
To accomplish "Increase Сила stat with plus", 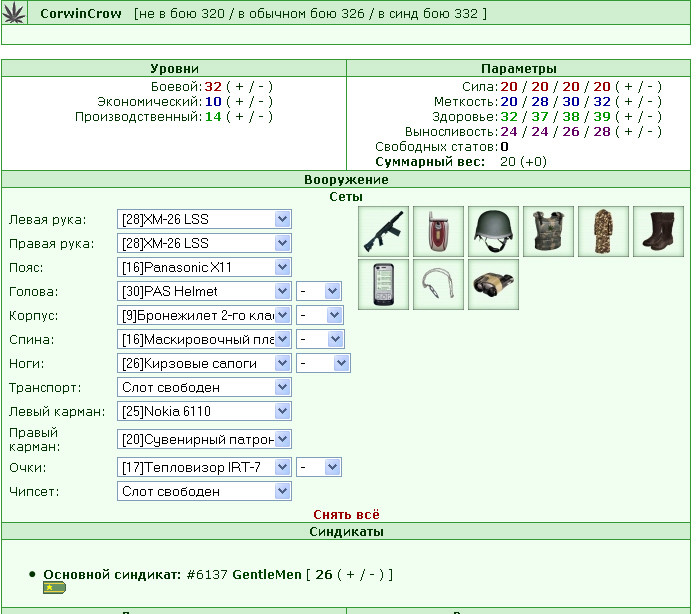I will pyautogui.click(x=628, y=87).
